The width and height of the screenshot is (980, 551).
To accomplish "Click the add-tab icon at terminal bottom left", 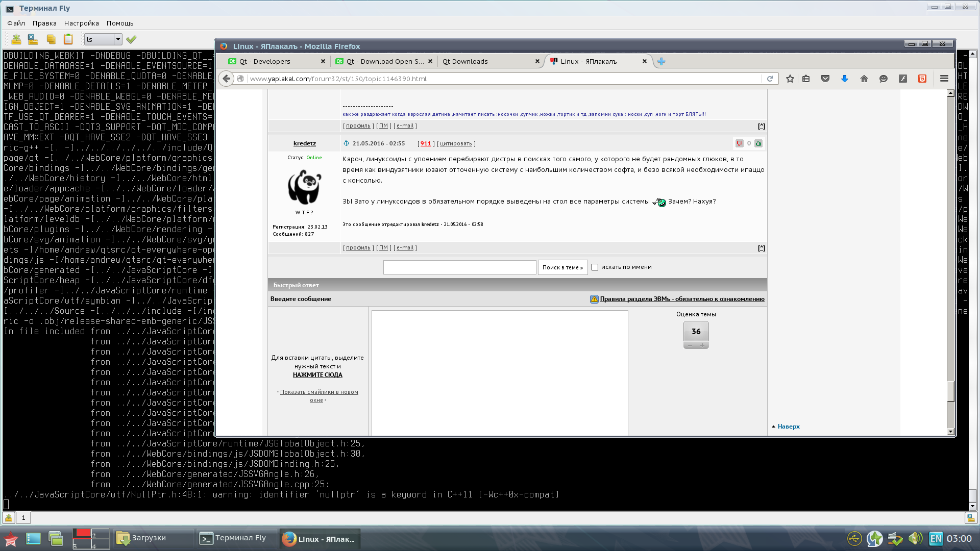I will point(9,518).
